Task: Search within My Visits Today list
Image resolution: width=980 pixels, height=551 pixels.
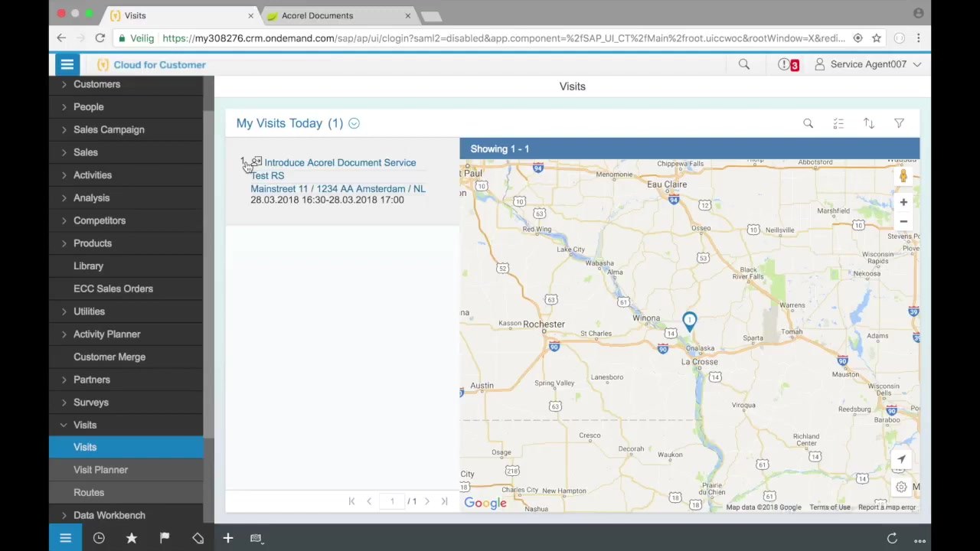Action: click(x=808, y=123)
